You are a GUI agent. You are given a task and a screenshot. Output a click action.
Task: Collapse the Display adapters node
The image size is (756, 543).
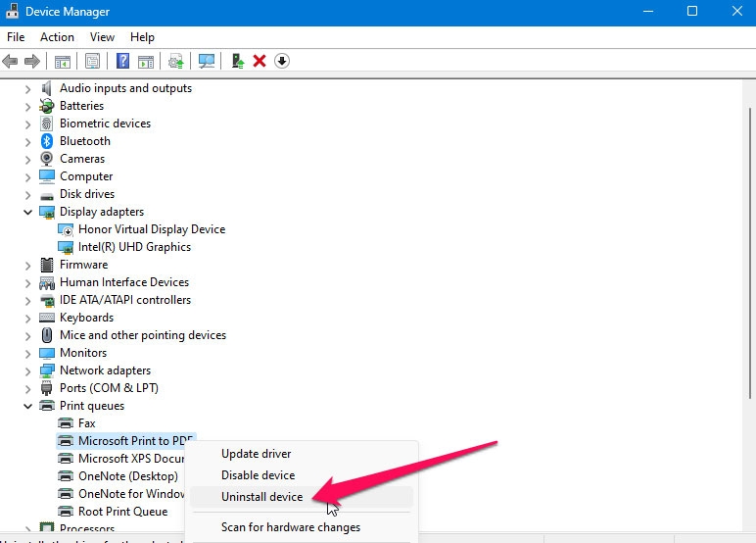point(28,212)
